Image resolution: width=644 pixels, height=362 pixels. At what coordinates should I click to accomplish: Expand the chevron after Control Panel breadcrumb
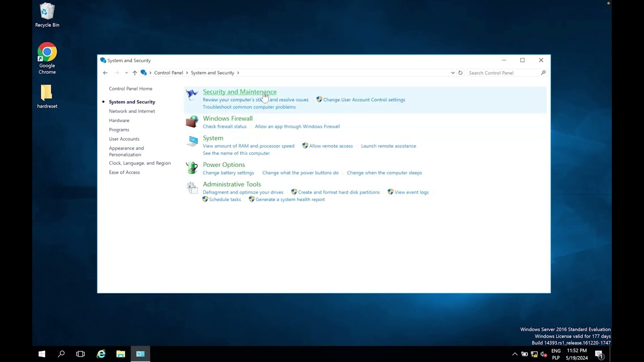(187, 73)
